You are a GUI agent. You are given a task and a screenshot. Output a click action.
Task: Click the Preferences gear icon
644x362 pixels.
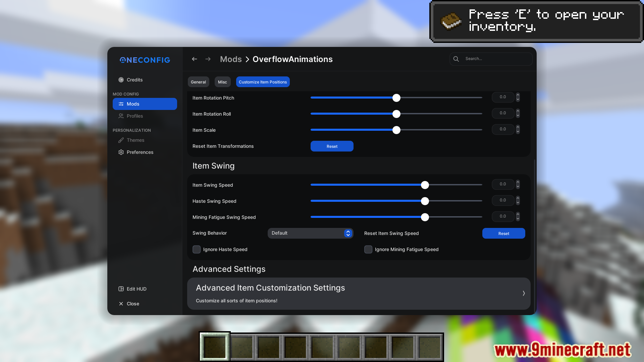(x=121, y=152)
